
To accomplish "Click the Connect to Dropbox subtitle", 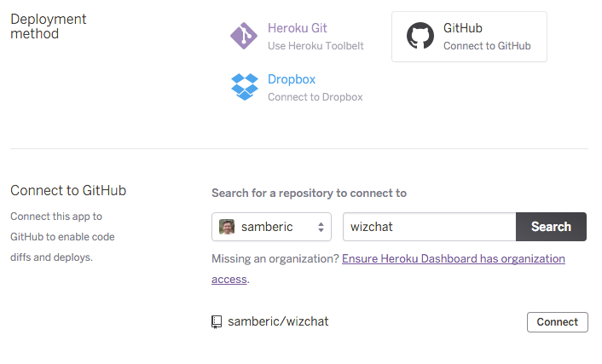I will click(315, 97).
